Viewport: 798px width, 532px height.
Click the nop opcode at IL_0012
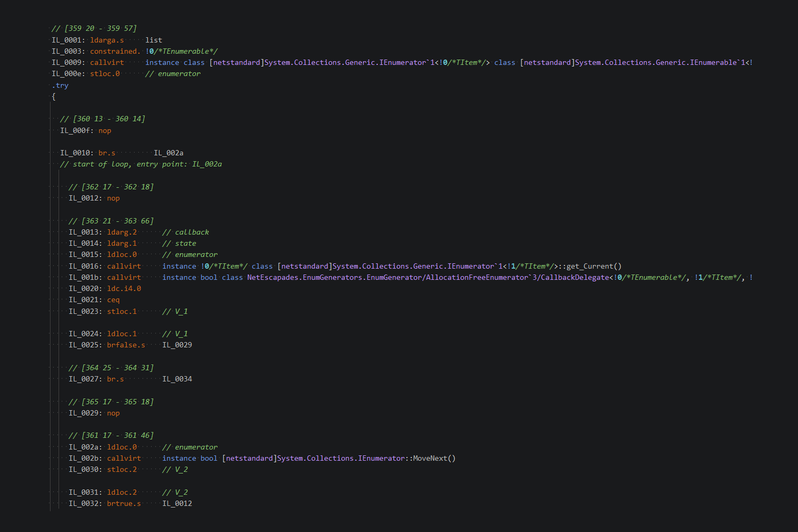pos(113,198)
